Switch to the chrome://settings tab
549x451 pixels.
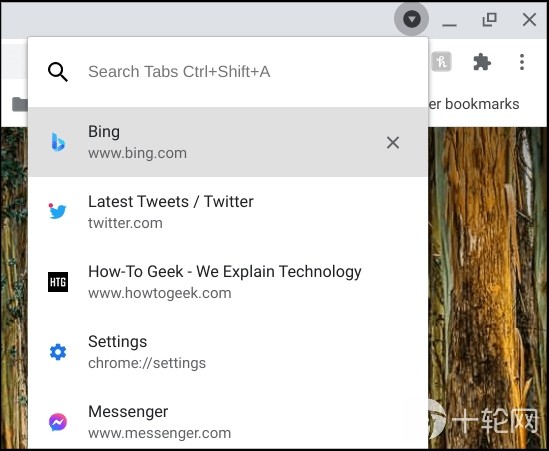[228, 352]
